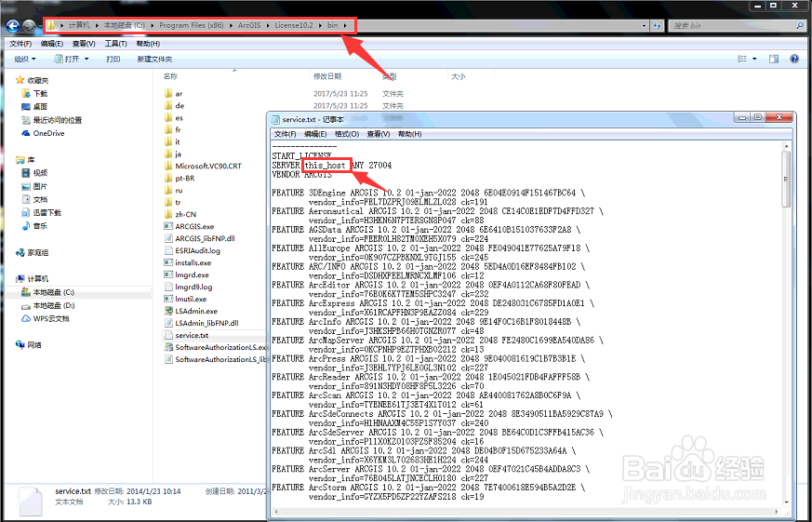This screenshot has width=812, height=522.
Task: Click the Forward navigation arrow in Explorer
Action: 30,25
